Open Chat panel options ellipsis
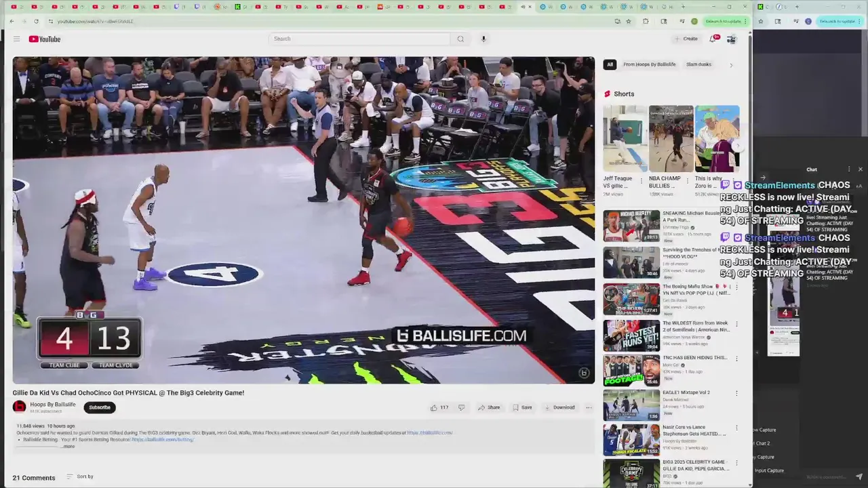Viewport: 868px width, 488px height. 848,169
